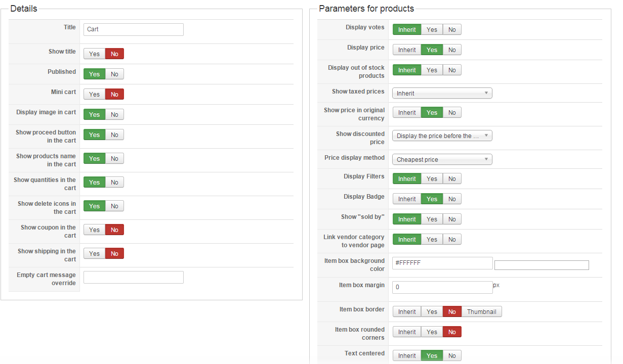Click the Title text field

tap(133, 29)
